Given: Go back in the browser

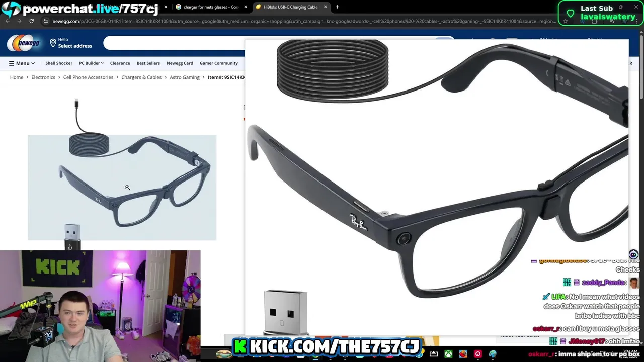Looking at the screenshot, I should tap(7, 21).
